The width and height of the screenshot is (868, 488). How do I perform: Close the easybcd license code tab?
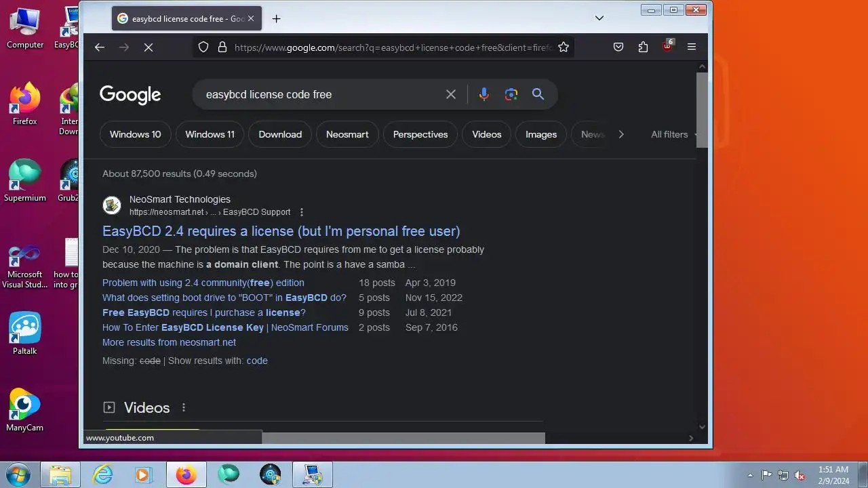click(x=250, y=19)
